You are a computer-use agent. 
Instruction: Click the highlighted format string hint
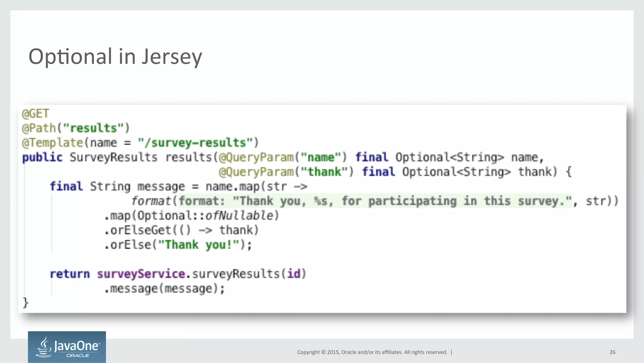point(375,201)
